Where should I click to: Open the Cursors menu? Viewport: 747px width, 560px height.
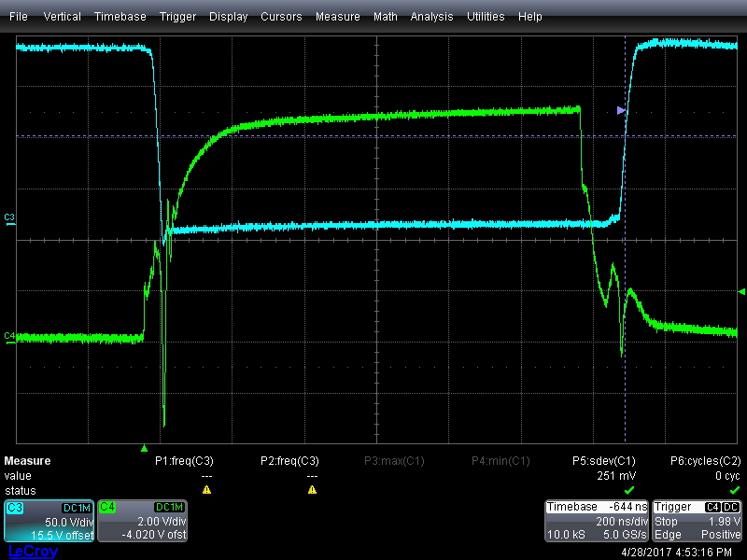[281, 17]
